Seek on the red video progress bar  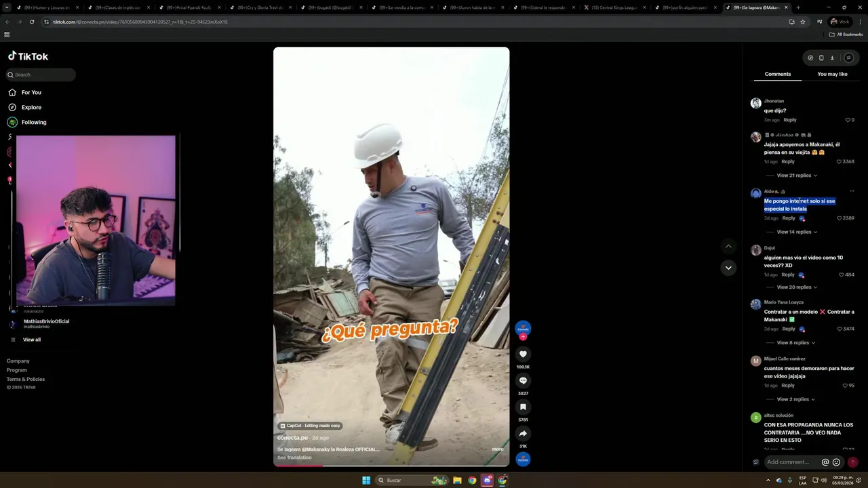click(391, 466)
